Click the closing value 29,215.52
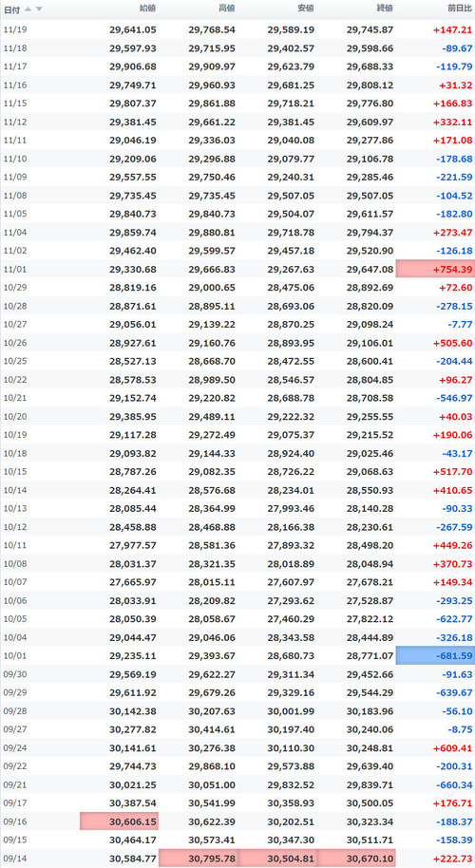475x868 pixels. [x=370, y=435]
